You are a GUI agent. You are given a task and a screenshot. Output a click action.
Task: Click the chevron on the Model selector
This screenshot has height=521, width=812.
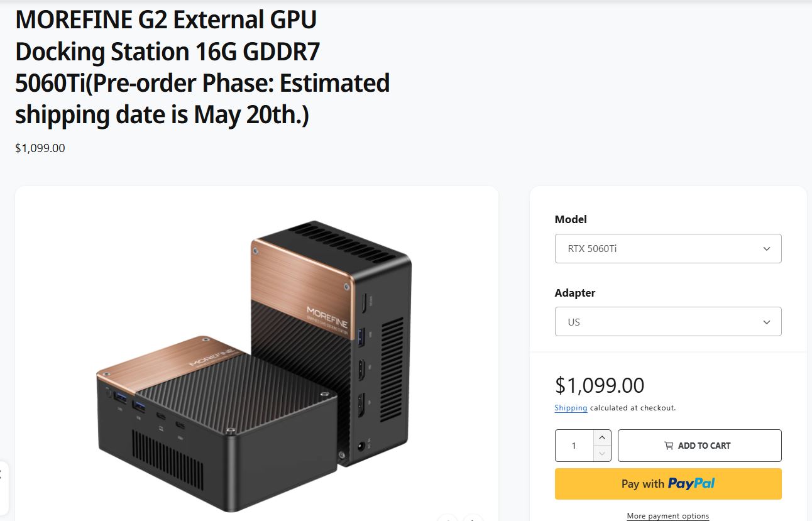(766, 248)
